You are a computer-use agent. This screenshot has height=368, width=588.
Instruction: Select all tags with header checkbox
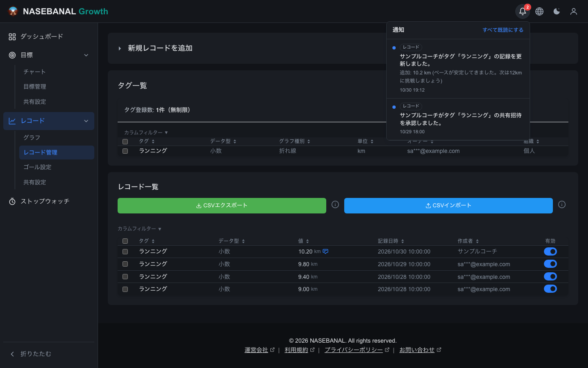[125, 141]
